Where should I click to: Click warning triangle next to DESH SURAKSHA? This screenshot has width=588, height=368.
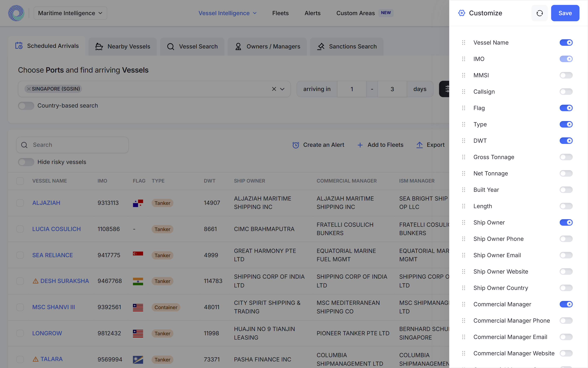point(36,281)
